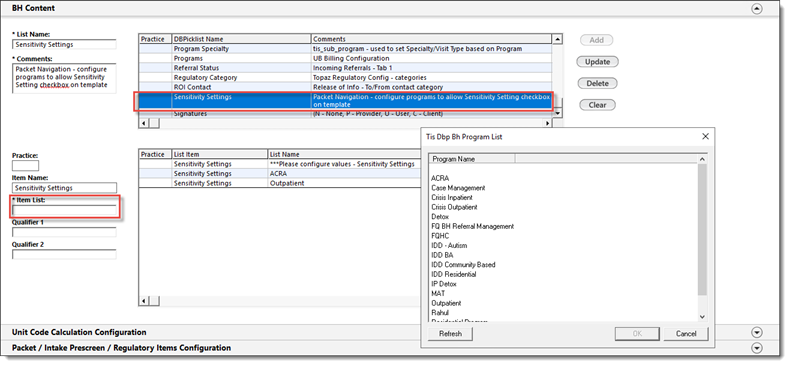789x365 pixels.
Task: Click the Qualifier 1 field
Action: coord(64,232)
